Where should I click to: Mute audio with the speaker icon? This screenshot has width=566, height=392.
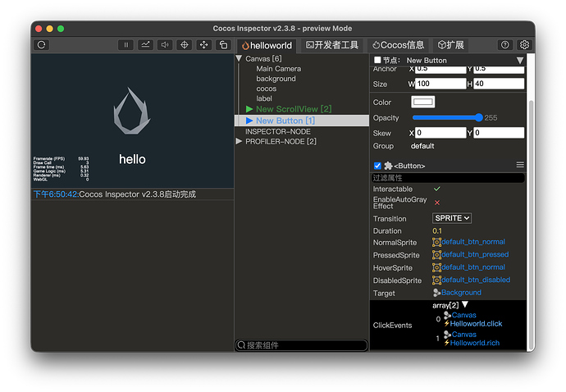[x=165, y=45]
